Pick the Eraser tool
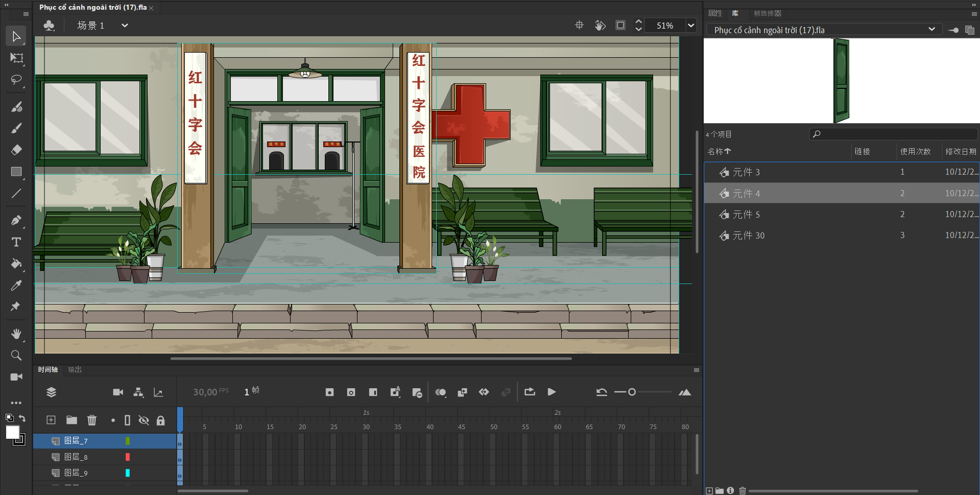 click(16, 150)
